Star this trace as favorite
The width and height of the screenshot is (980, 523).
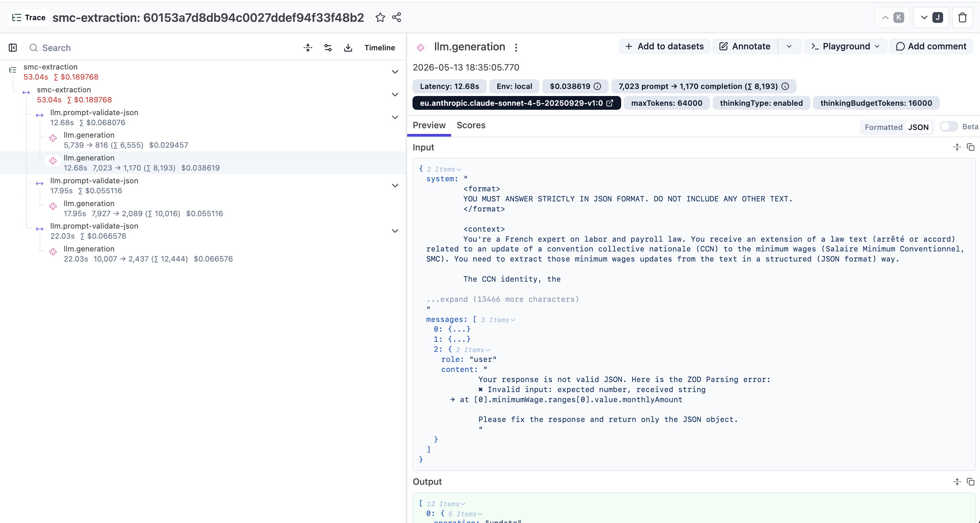coord(380,17)
